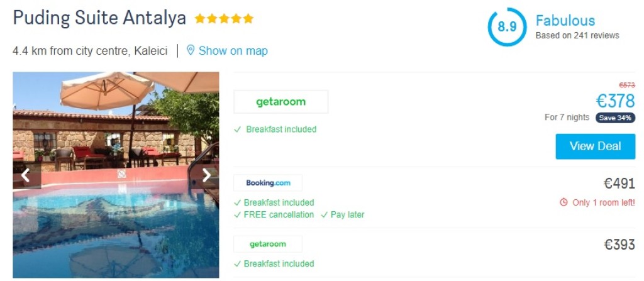Click the FREE cancellation label
Screen dimensions: 644x281
tap(278, 215)
